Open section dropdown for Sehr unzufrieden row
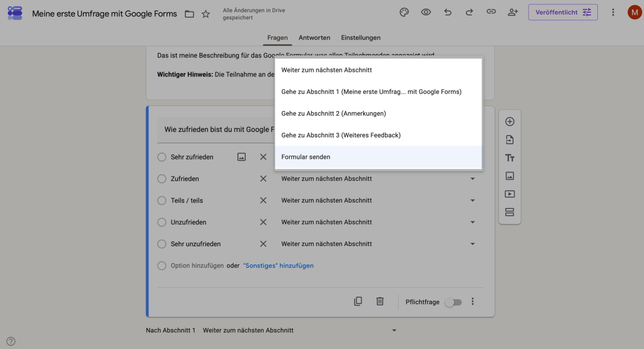 (x=379, y=244)
